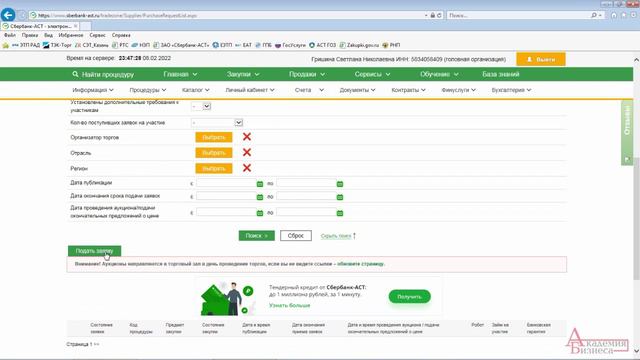Image resolution: width=640 pixels, height=360 pixels.
Task: Clear Регион selection with red X
Action: 247,168
